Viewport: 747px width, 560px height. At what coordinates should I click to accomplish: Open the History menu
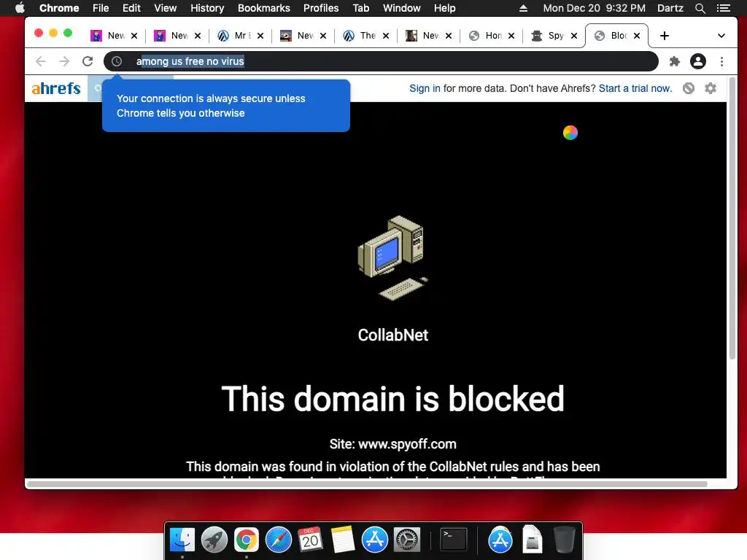(x=207, y=8)
